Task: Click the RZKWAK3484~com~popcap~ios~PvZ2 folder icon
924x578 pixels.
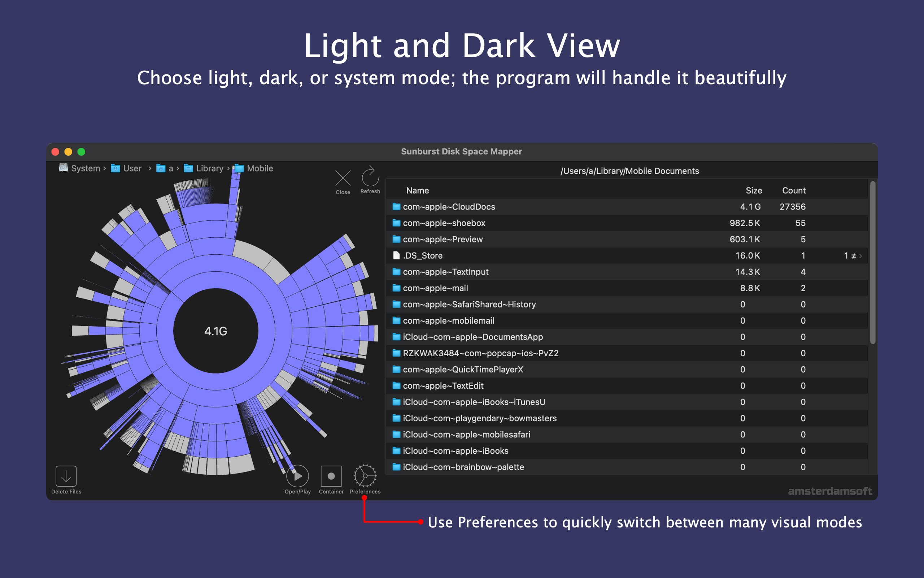Action: pos(396,353)
